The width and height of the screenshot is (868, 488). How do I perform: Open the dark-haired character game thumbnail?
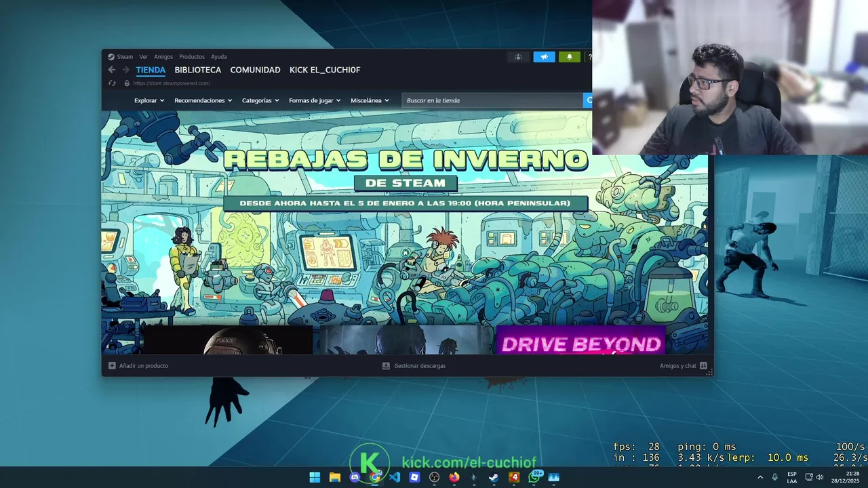406,340
